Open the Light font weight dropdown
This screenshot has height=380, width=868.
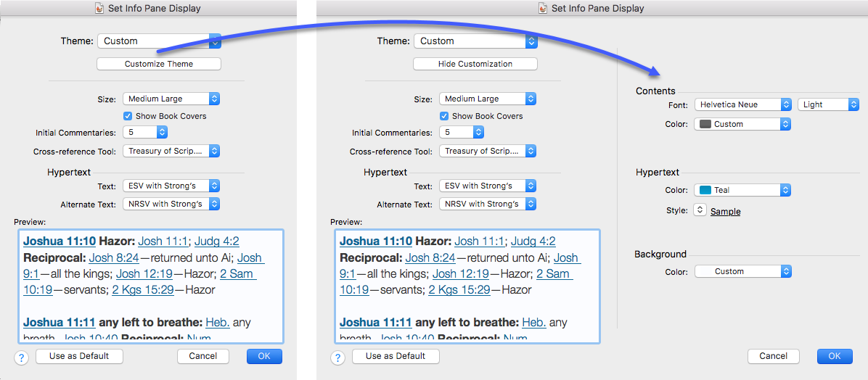(x=827, y=104)
